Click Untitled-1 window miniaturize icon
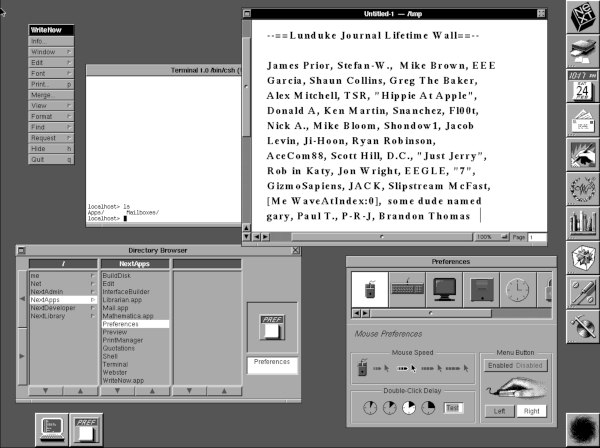 247,14
